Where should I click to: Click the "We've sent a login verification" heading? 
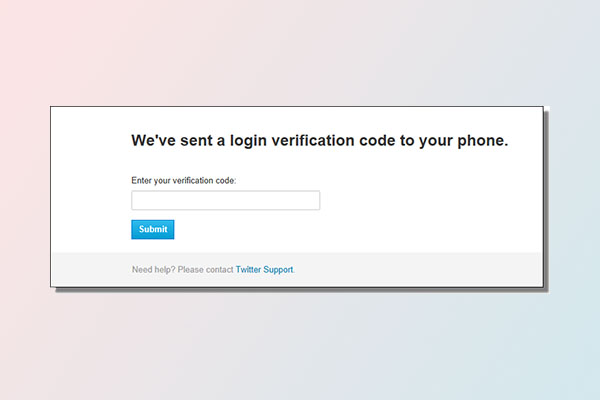[319, 141]
